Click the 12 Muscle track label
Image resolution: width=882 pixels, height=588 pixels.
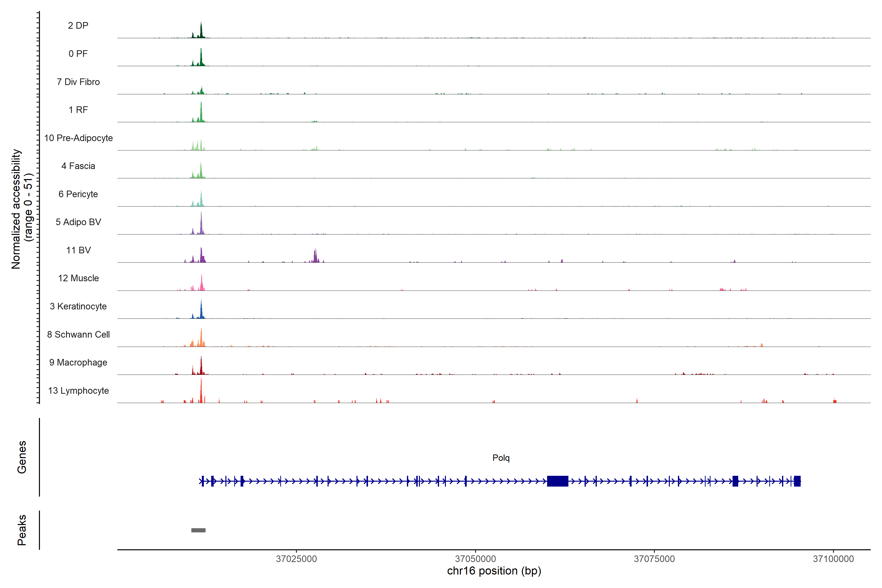click(x=78, y=278)
